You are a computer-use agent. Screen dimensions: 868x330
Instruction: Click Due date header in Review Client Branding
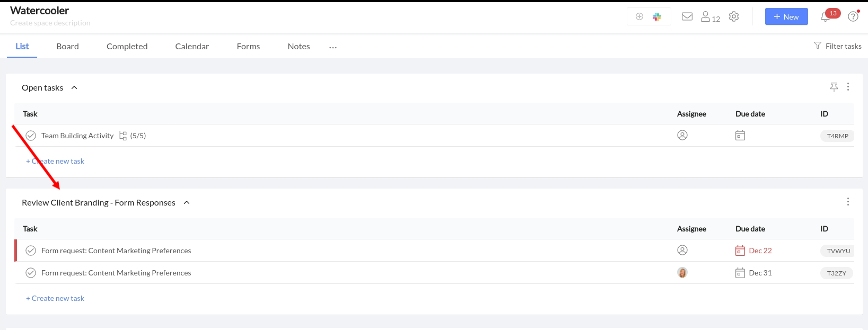tap(750, 229)
